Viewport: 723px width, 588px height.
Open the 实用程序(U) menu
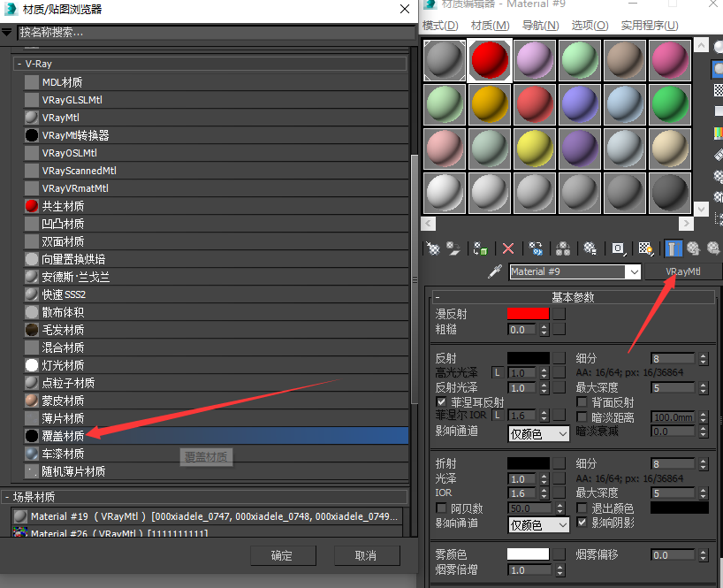click(x=650, y=26)
